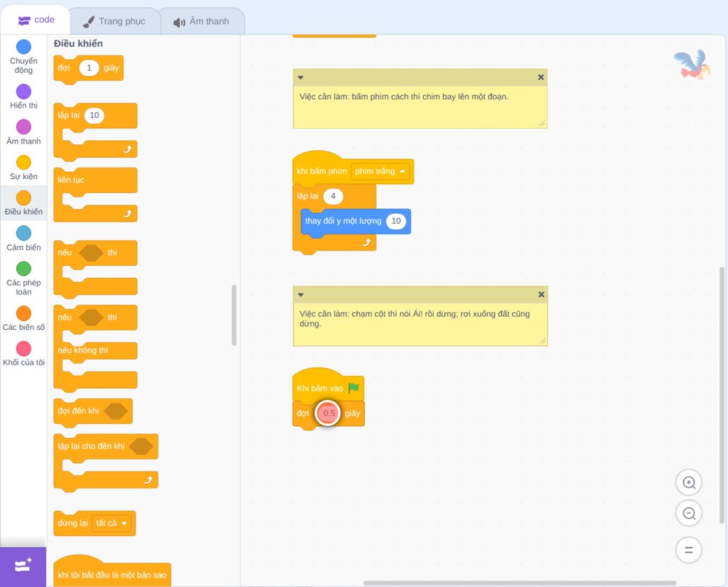Click the 0.5 value in workspace đợi block

coord(329,413)
